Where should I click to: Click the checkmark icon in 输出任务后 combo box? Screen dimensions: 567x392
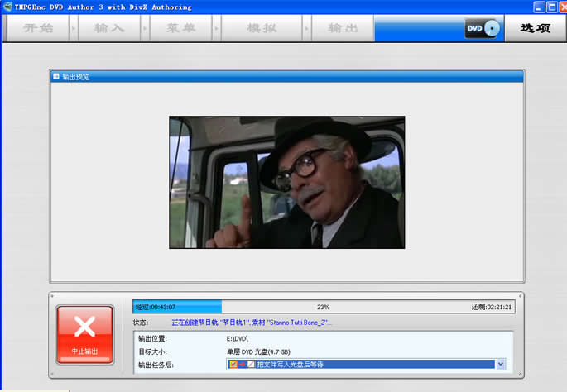click(x=233, y=364)
